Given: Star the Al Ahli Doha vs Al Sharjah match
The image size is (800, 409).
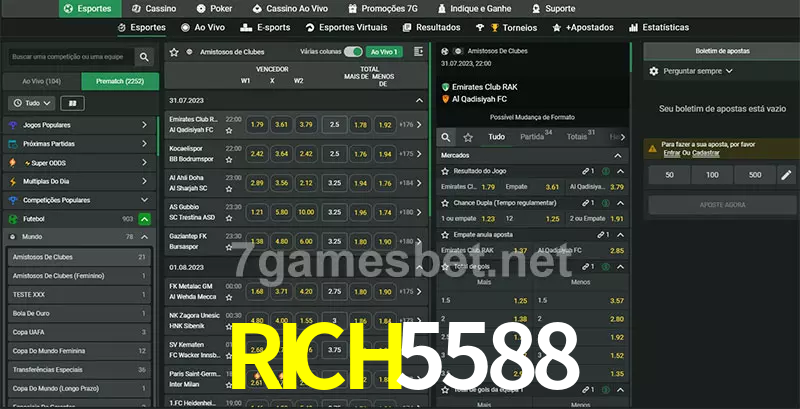Looking at the screenshot, I should click(229, 189).
